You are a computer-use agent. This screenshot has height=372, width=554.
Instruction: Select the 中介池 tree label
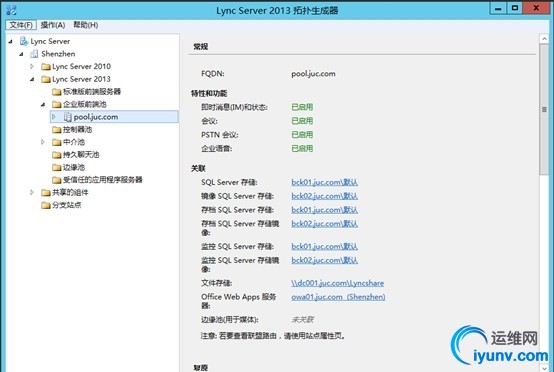pos(74,142)
